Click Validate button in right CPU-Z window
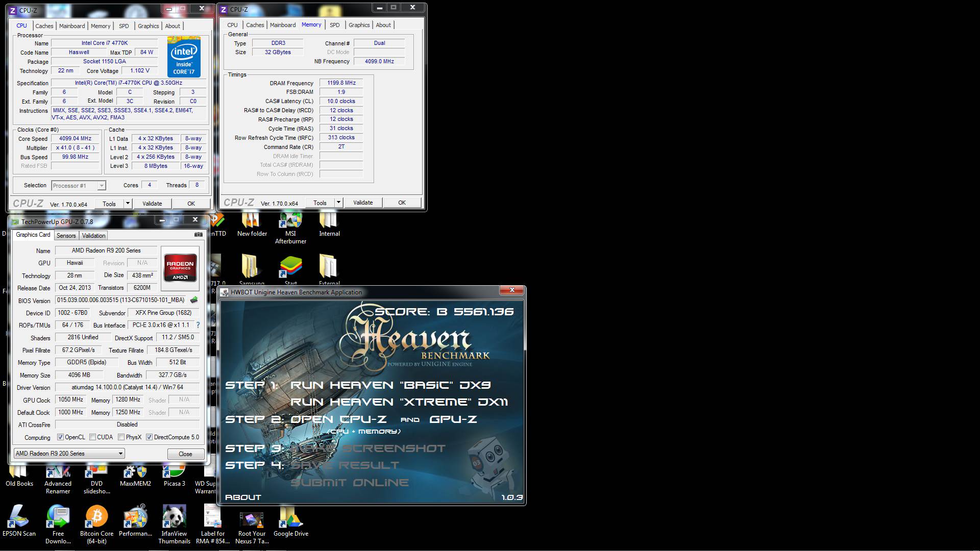 pos(363,203)
